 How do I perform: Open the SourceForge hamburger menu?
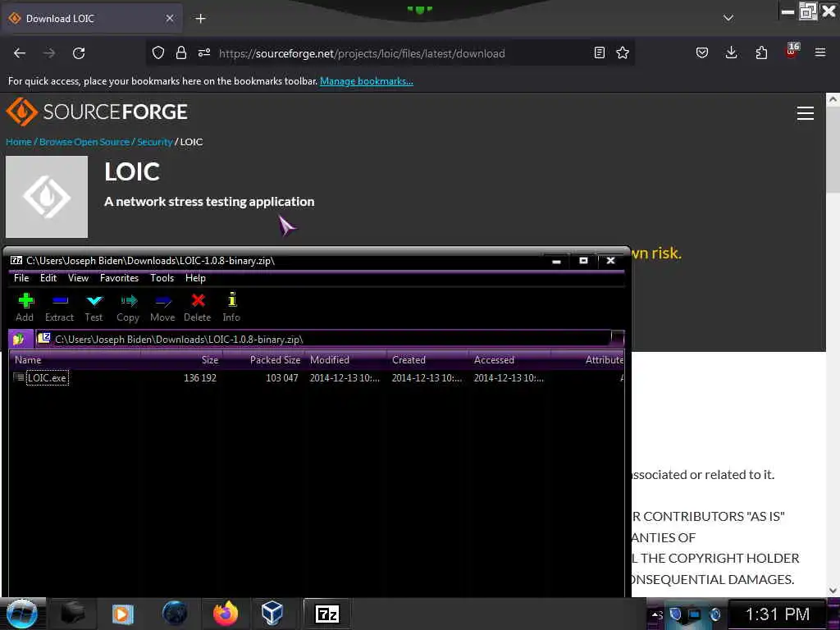pyautogui.click(x=806, y=113)
